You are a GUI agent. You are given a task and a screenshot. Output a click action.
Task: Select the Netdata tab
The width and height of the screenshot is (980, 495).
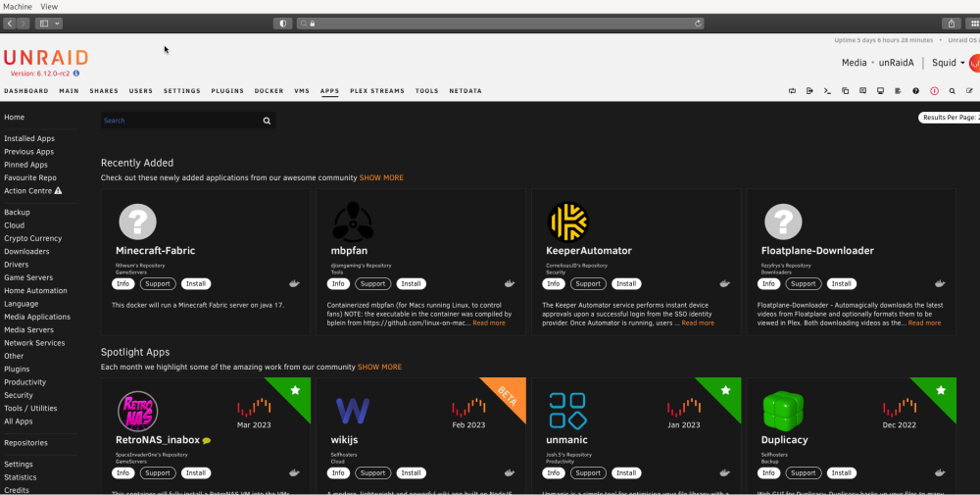[x=465, y=91]
